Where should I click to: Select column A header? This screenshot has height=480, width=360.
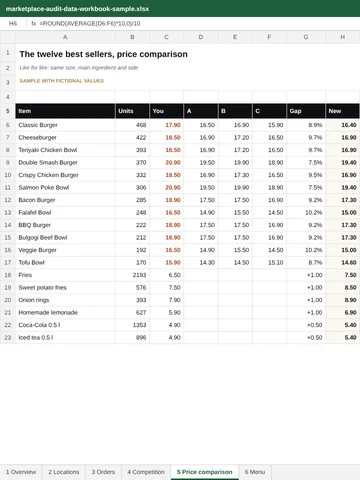65,37
